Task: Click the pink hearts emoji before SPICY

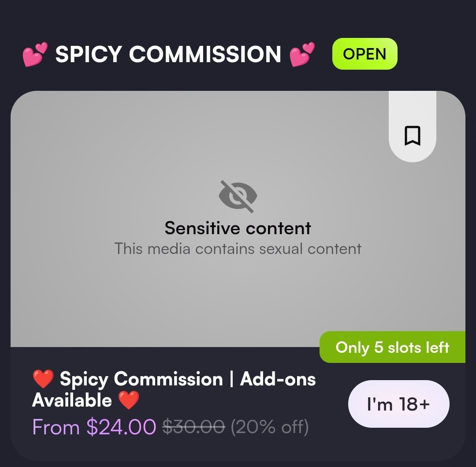Action: (35, 54)
